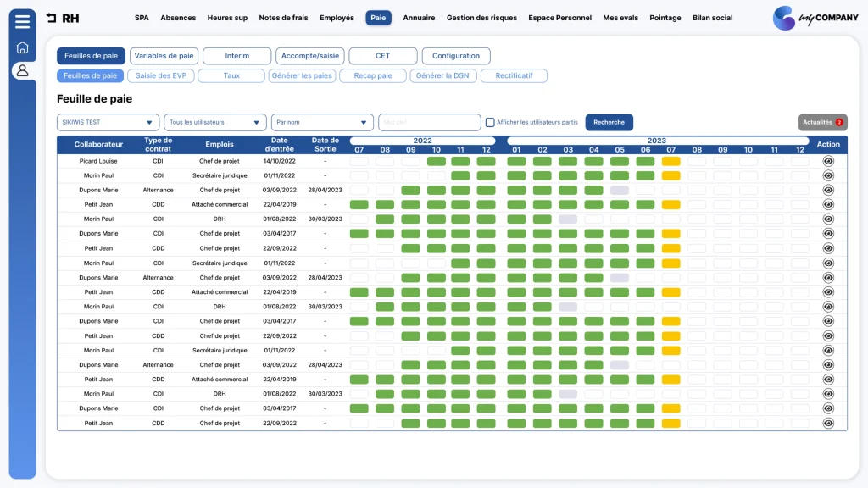
Task: Expand the Par nom sort dropdown
Action: 322,122
